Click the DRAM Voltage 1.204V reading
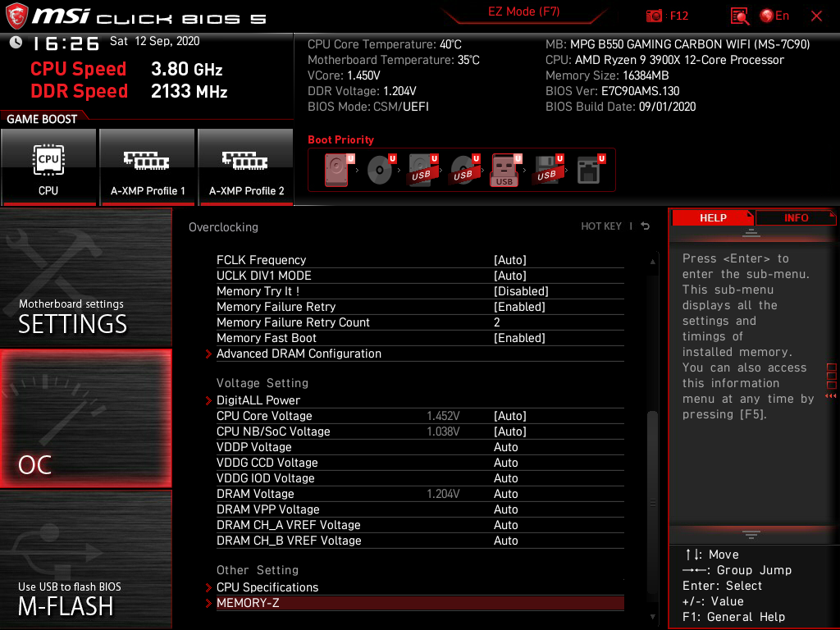Screen dimensions: 840x630 point(443,494)
